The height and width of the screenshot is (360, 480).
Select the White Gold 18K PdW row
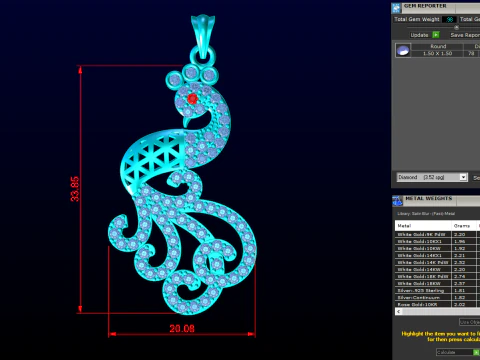436,276
